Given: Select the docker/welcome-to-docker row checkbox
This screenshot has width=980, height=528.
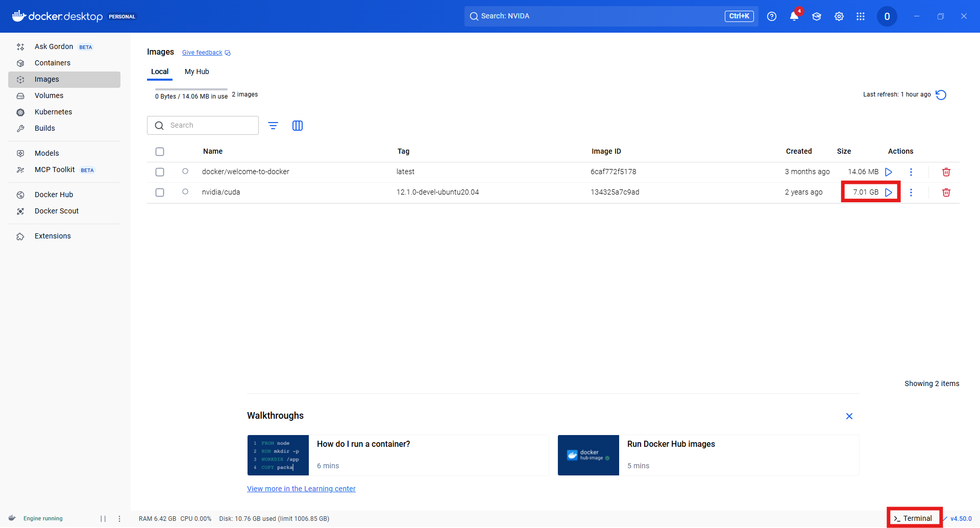Looking at the screenshot, I should pos(160,172).
